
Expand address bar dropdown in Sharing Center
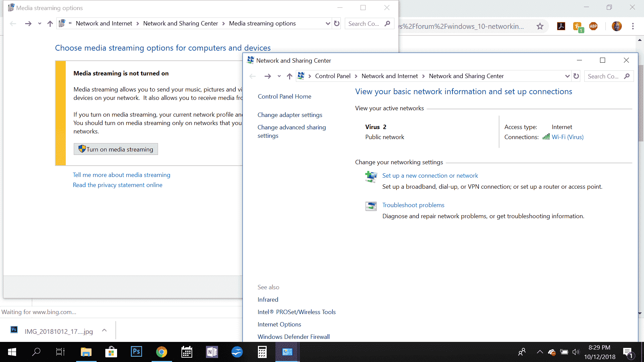click(x=567, y=76)
